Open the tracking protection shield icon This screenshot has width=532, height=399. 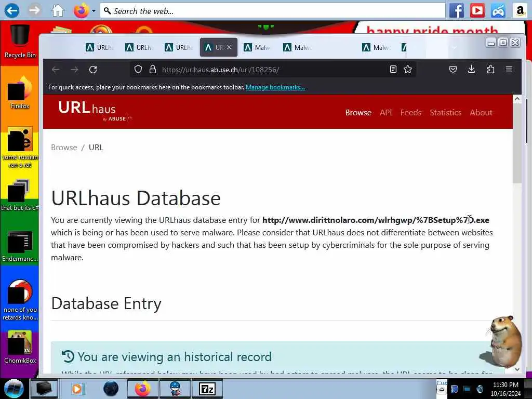pyautogui.click(x=138, y=70)
